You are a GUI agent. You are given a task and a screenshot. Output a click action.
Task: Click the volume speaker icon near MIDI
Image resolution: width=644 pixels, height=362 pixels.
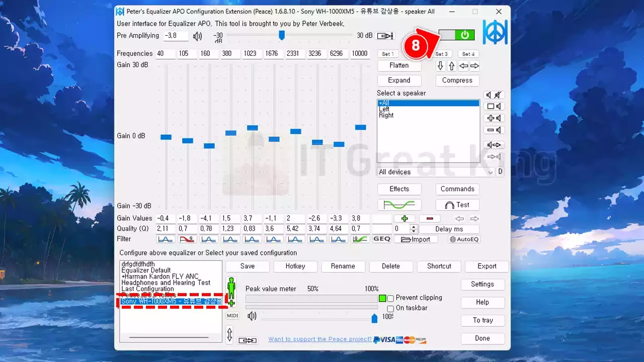click(x=252, y=316)
